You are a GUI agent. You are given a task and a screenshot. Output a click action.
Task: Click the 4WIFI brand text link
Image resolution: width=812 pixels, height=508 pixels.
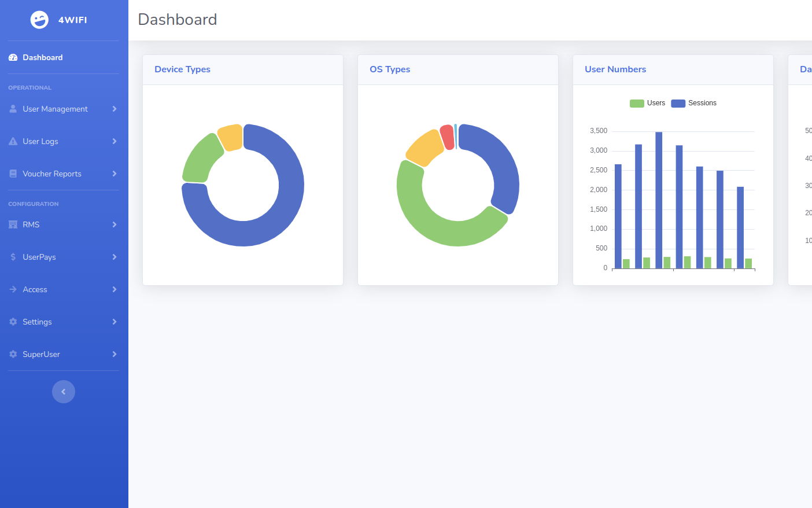click(73, 20)
